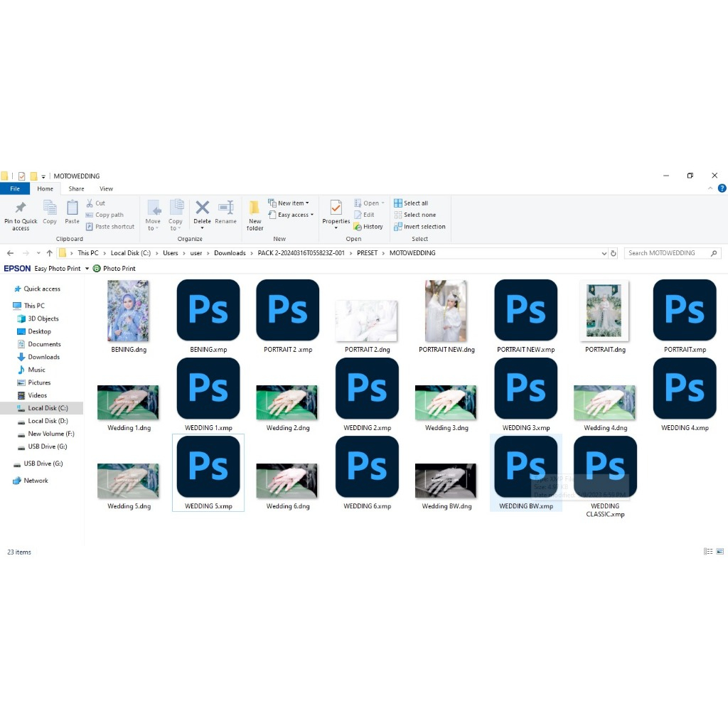The width and height of the screenshot is (728, 728).
Task: Select the WEDDING CLASSIC.xmp file icon
Action: click(x=605, y=466)
